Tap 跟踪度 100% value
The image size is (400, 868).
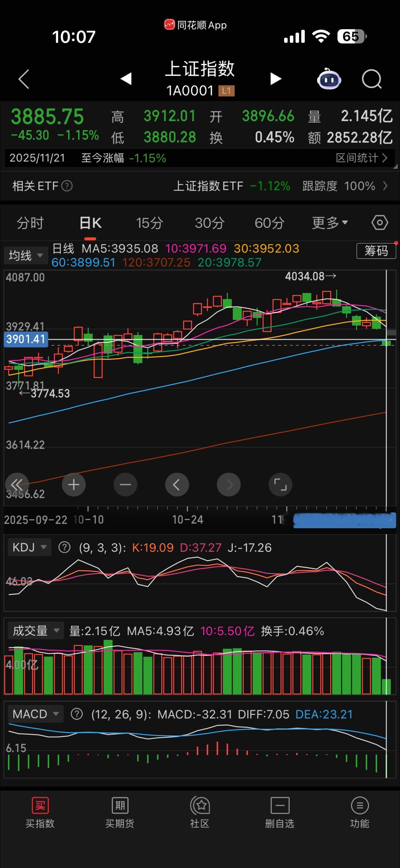click(x=339, y=186)
